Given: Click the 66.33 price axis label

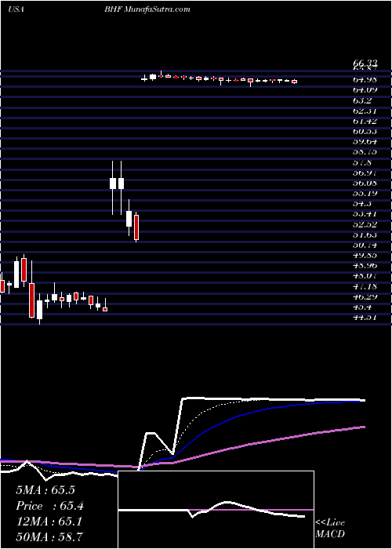Looking at the screenshot, I should pos(365,64).
